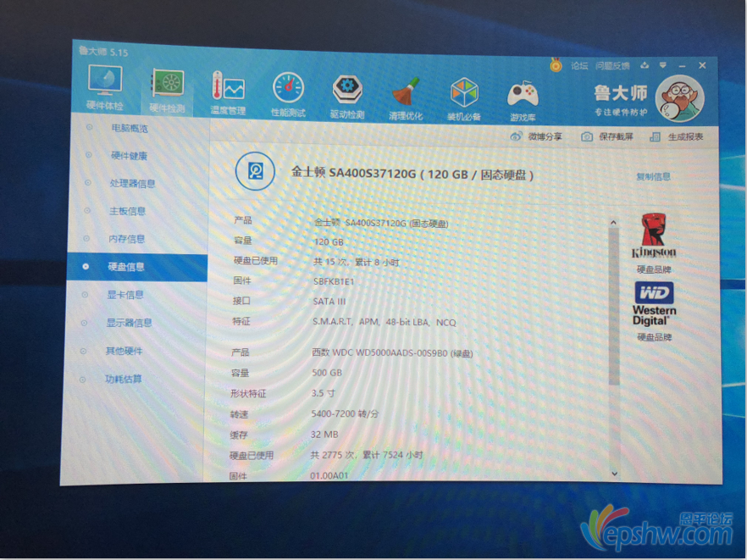The width and height of the screenshot is (747, 560).
Task: Share to Weibo with 微博分享
Action: pos(536,136)
